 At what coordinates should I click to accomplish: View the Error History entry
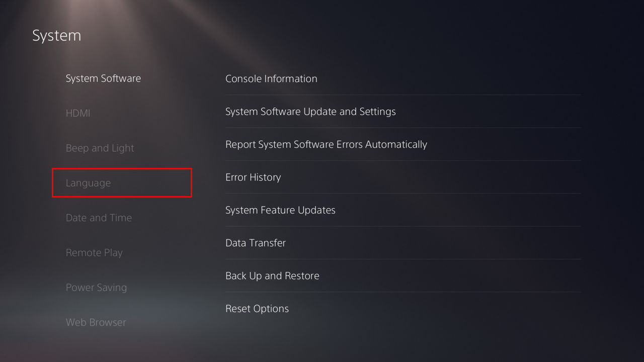point(253,177)
